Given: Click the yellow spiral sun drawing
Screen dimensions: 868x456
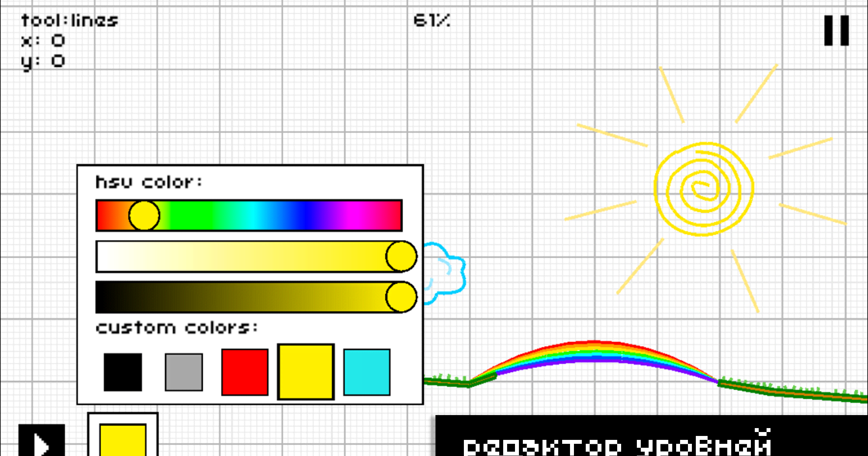Looking at the screenshot, I should 704,189.
